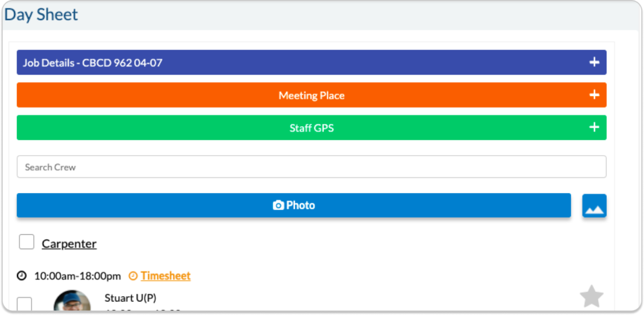The height and width of the screenshot is (315, 644).
Task: Select the Stuart U(P) crew name
Action: (x=130, y=297)
